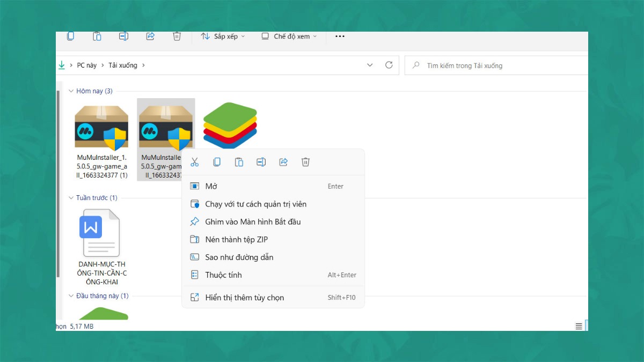The height and width of the screenshot is (362, 644).
Task: Click "Tải xuống" in the breadcrumb path
Action: click(123, 65)
